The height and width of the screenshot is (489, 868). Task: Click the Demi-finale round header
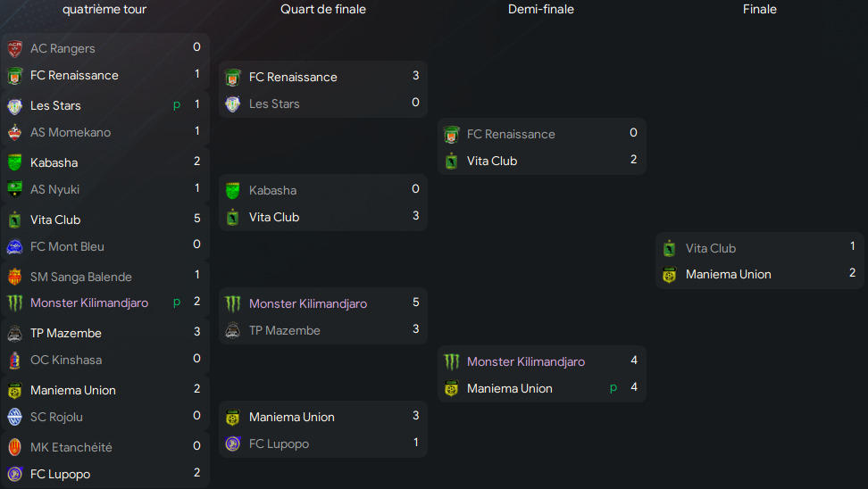coord(541,9)
